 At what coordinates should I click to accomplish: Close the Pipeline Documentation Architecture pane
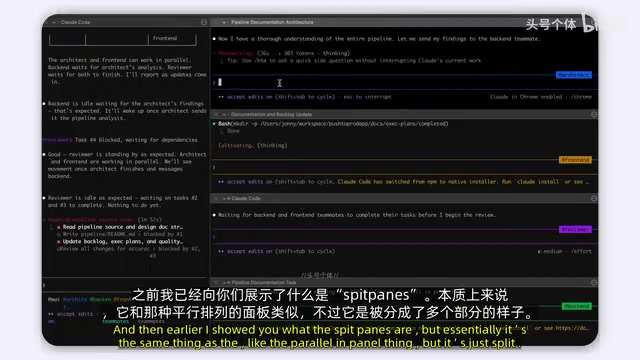(x=216, y=22)
